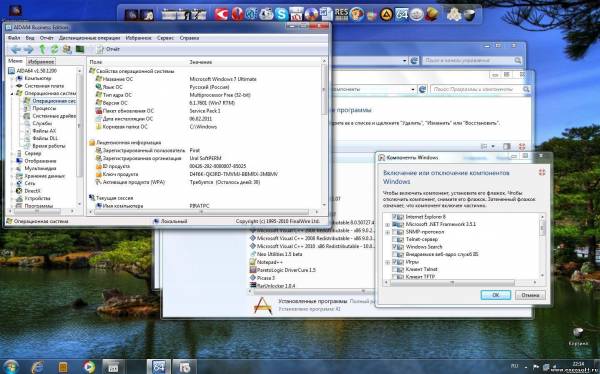Click the Picasa 3 entry in programs list
Image resolution: width=600 pixels, height=374 pixels.
pos(266,278)
